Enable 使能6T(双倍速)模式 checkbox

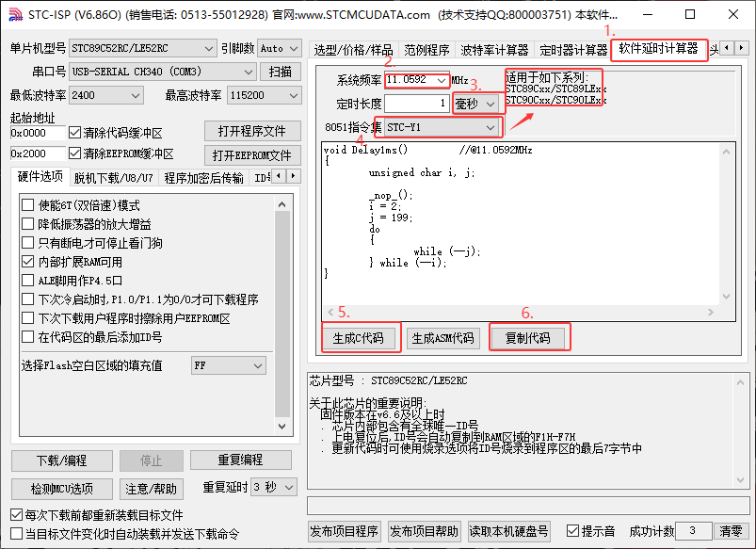tap(28, 205)
